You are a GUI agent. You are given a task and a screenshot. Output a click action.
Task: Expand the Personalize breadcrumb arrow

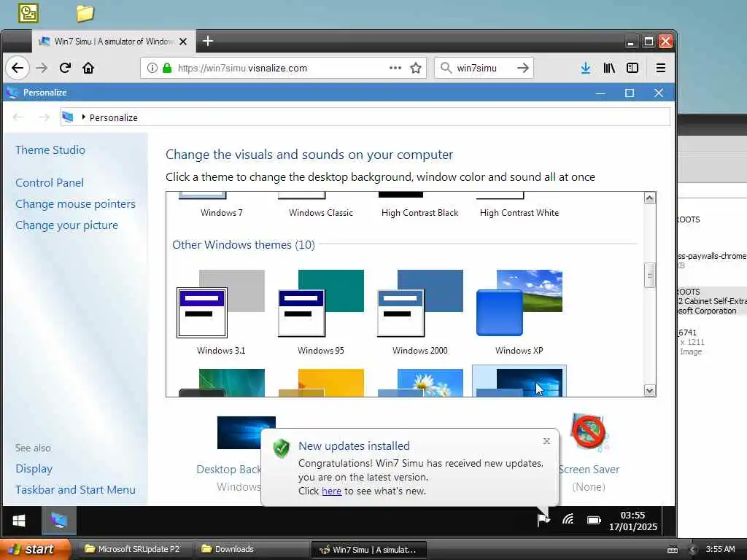coord(83,117)
